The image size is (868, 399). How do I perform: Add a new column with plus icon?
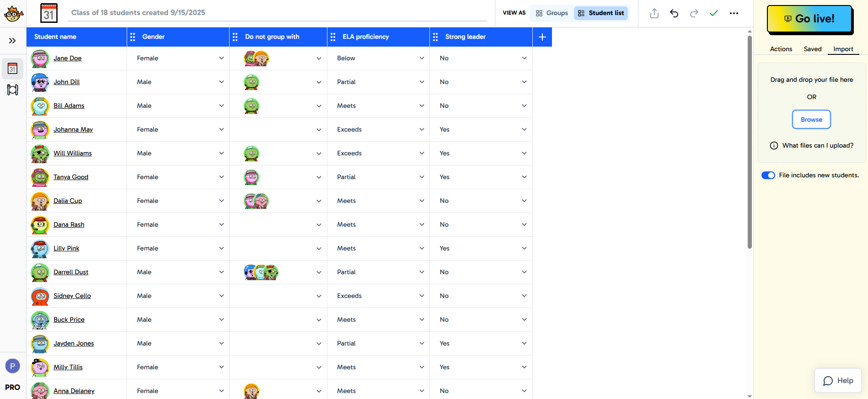(x=542, y=37)
